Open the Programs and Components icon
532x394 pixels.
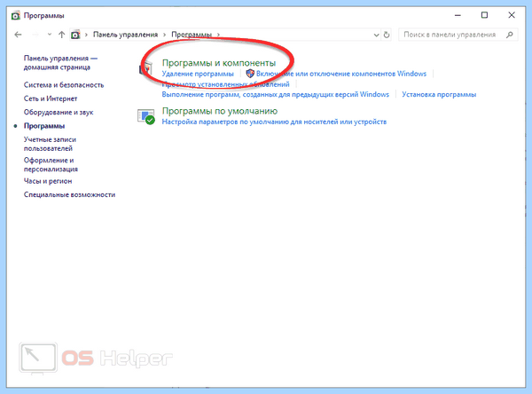pyautogui.click(x=146, y=69)
